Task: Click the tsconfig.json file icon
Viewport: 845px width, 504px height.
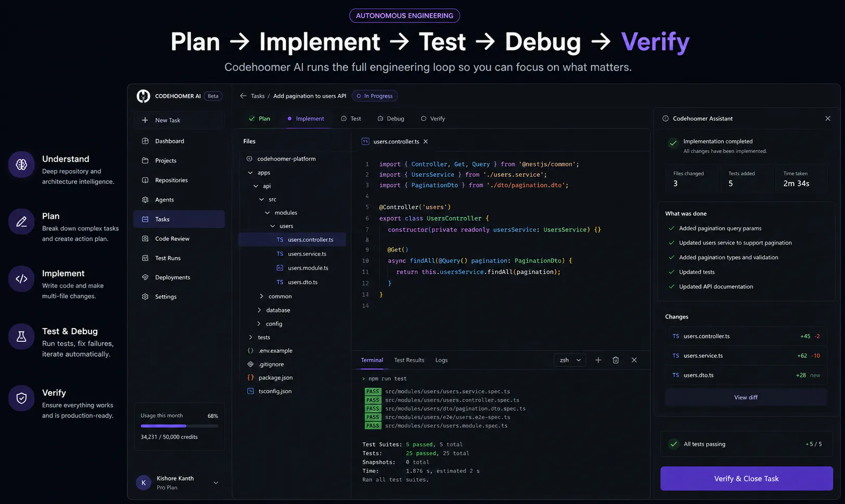Action: pos(250,391)
